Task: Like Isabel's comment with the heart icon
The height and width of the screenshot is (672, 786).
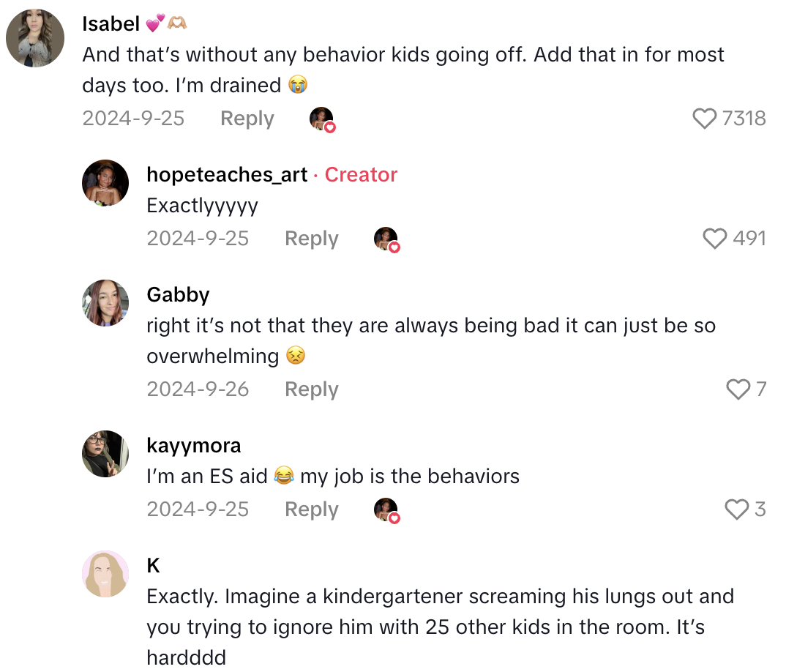Action: [x=705, y=119]
